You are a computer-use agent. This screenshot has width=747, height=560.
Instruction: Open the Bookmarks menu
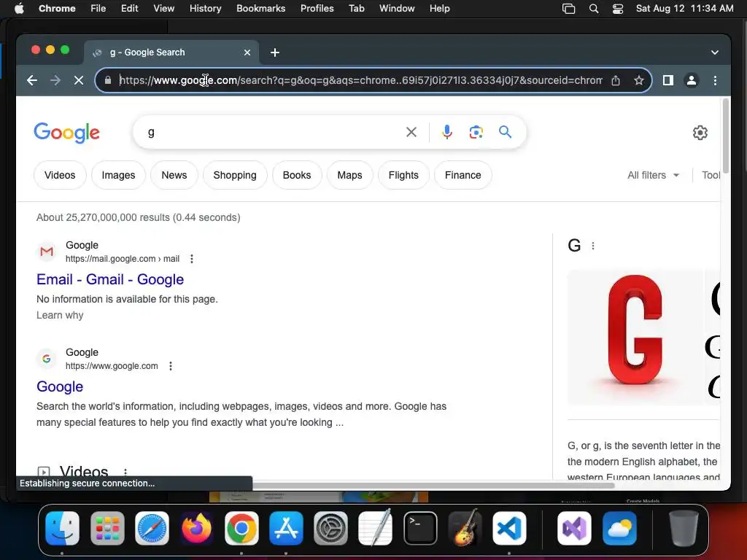pyautogui.click(x=260, y=8)
